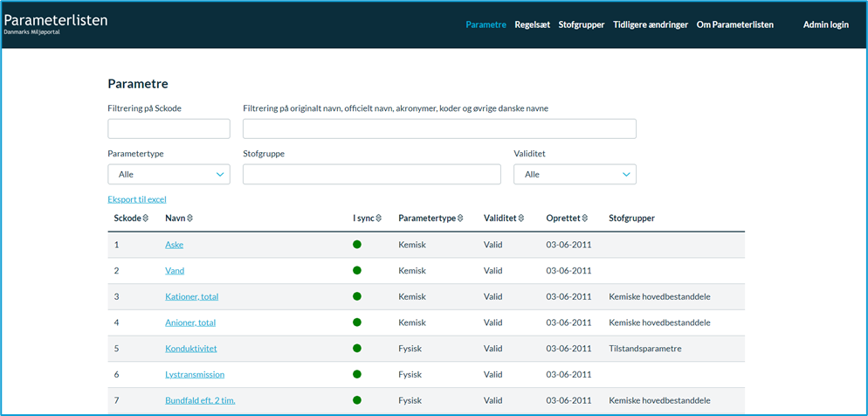Open Om Parameterlisten page
Viewport: 868px width, 416px height.
coord(735,25)
